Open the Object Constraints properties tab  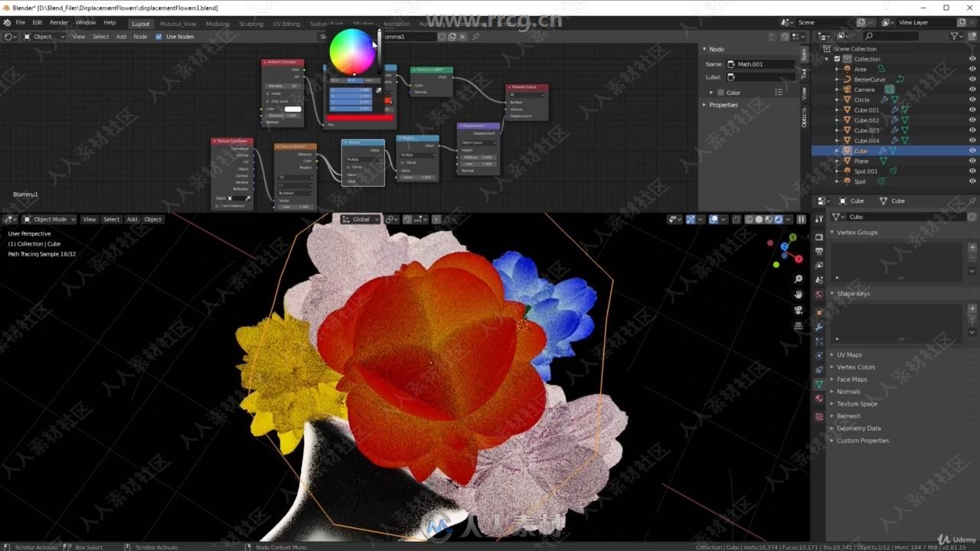[819, 370]
